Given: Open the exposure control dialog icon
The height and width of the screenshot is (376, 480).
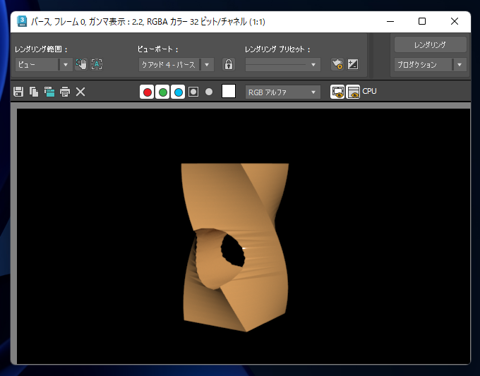Looking at the screenshot, I should pyautogui.click(x=353, y=64).
